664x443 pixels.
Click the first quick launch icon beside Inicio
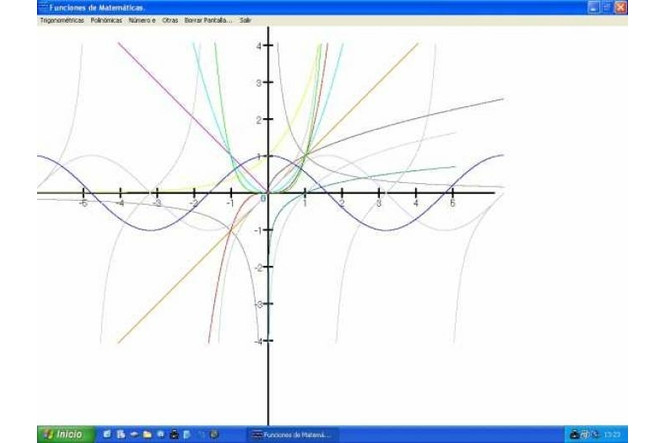(107, 434)
